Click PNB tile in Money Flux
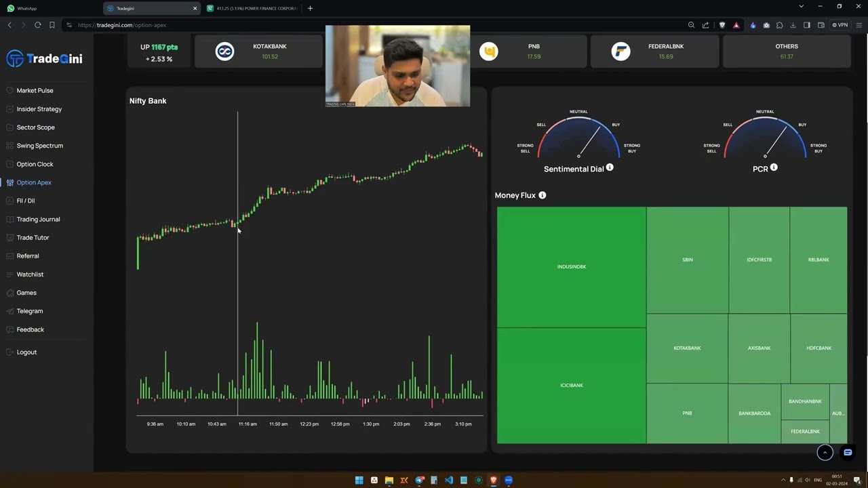 [687, 413]
